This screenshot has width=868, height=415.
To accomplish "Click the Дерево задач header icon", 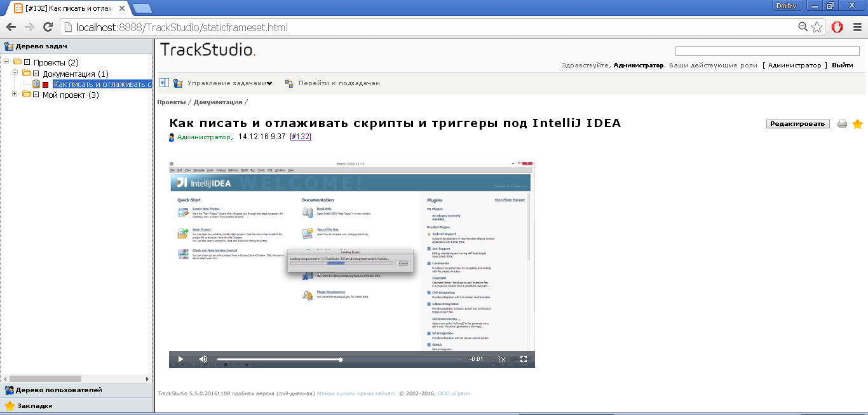I will tap(9, 46).
